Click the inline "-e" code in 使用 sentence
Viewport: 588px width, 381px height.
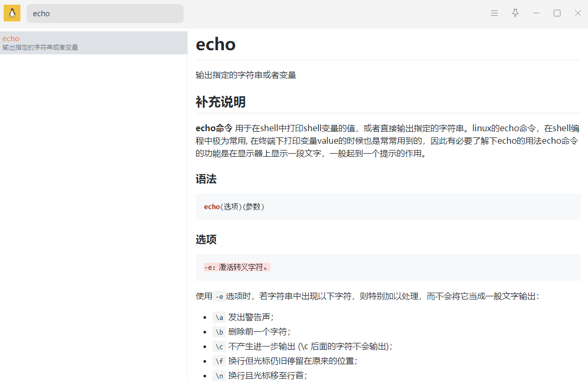click(x=219, y=297)
